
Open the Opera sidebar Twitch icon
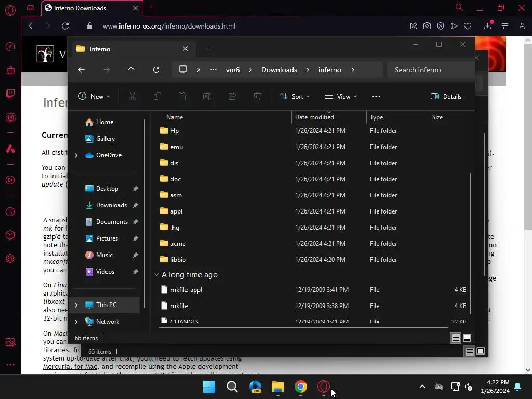point(10,94)
